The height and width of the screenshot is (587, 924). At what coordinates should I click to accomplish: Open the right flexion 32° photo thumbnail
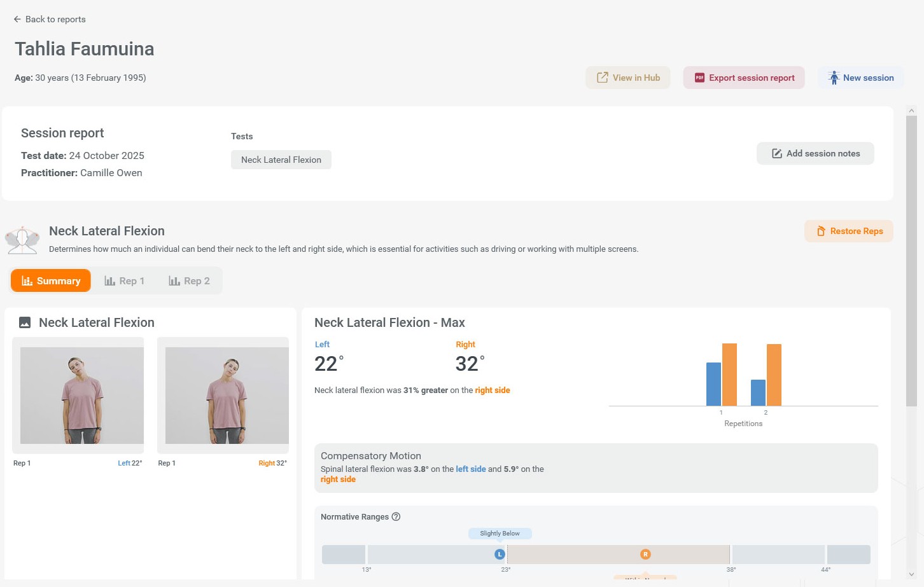[227, 395]
